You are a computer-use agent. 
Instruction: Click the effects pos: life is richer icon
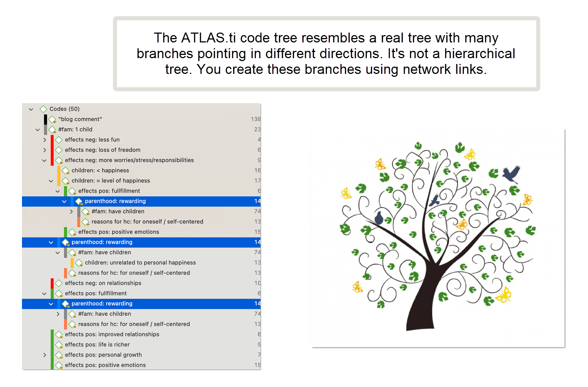[59, 345]
